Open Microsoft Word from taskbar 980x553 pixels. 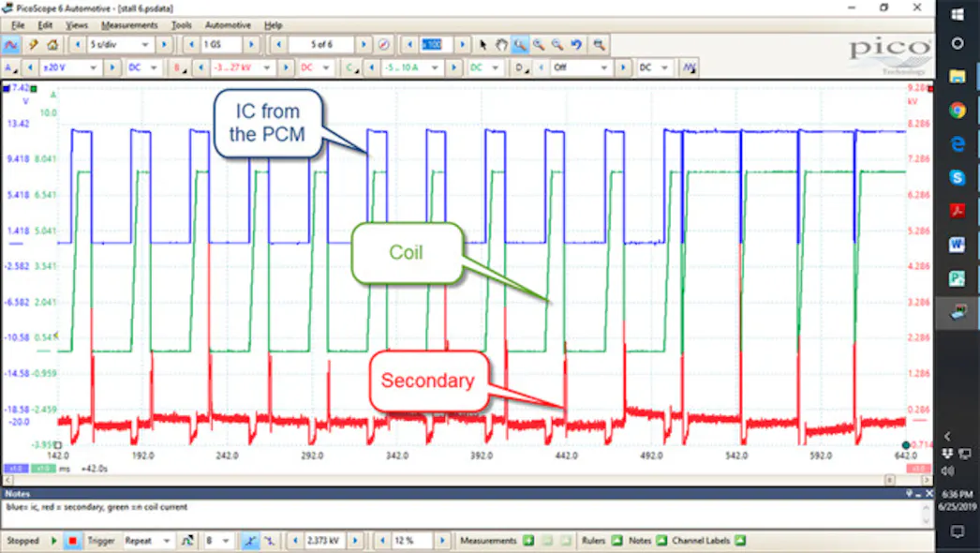click(958, 245)
